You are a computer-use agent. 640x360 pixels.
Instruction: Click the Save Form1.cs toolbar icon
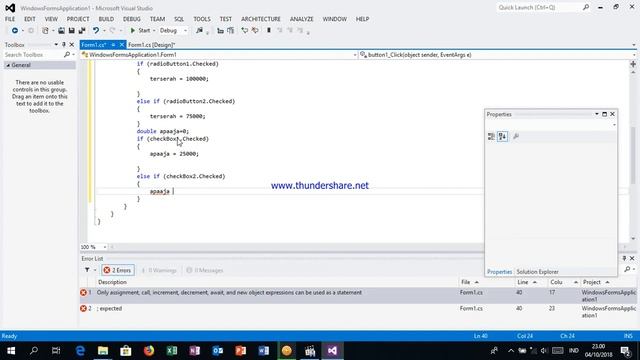click(x=71, y=31)
